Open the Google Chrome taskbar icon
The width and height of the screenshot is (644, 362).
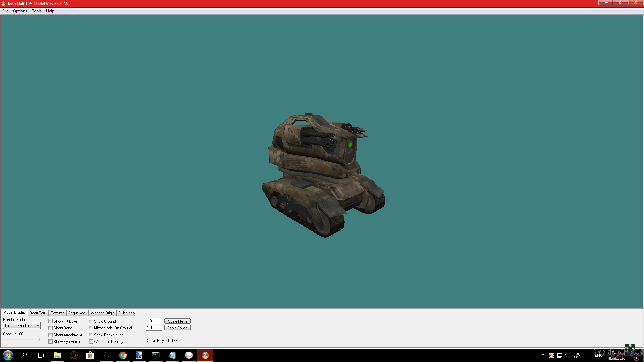[x=123, y=355]
